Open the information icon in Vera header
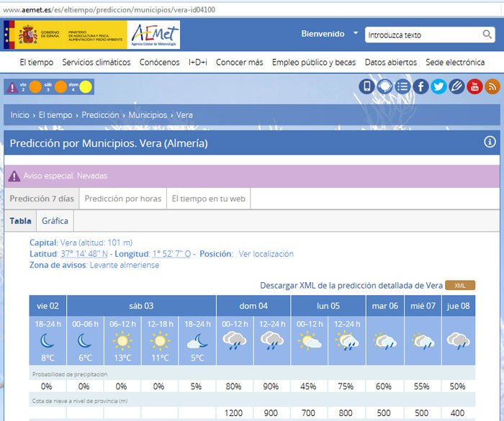504x421 pixels. point(490,142)
